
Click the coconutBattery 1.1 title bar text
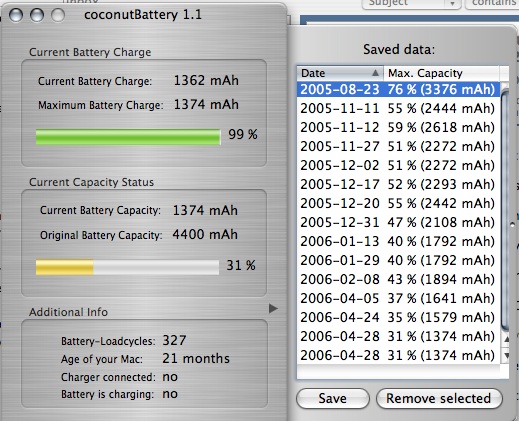[143, 15]
